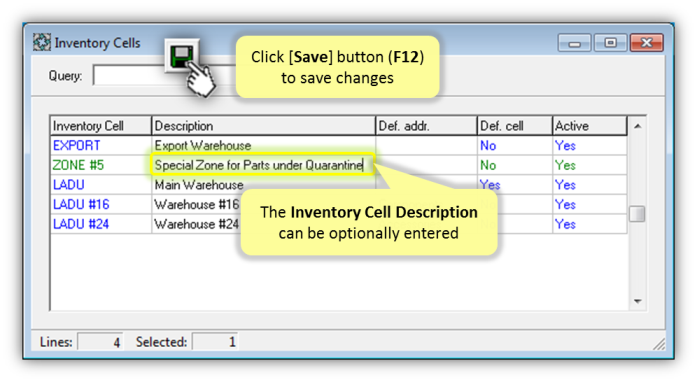Click the Export Warehouse description cell
The image size is (697, 382).
click(264, 145)
